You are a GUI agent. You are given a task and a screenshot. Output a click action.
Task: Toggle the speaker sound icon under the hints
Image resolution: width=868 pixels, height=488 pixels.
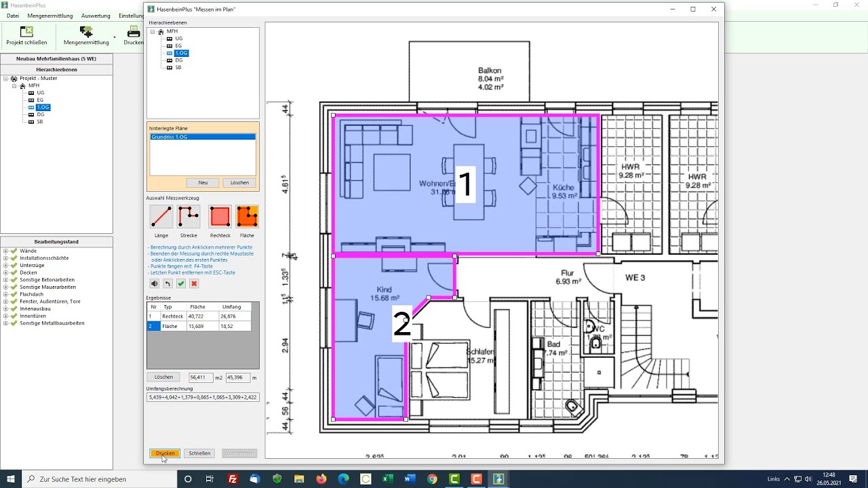point(155,283)
